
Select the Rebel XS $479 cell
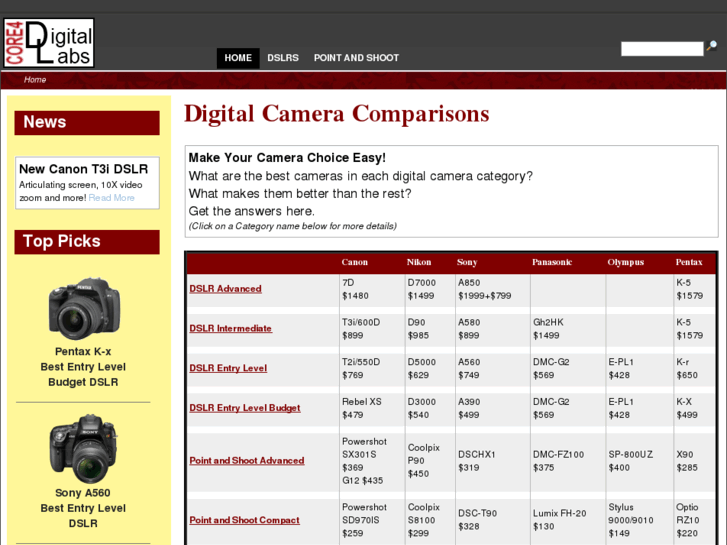tap(372, 409)
